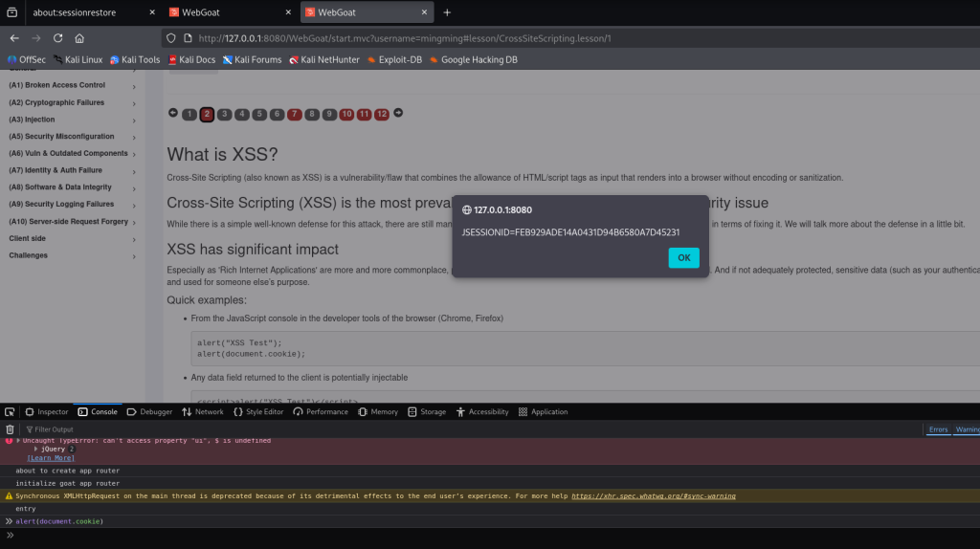Switch to Debugger DevTools tab
The width and height of the screenshot is (980, 549).
click(x=149, y=411)
